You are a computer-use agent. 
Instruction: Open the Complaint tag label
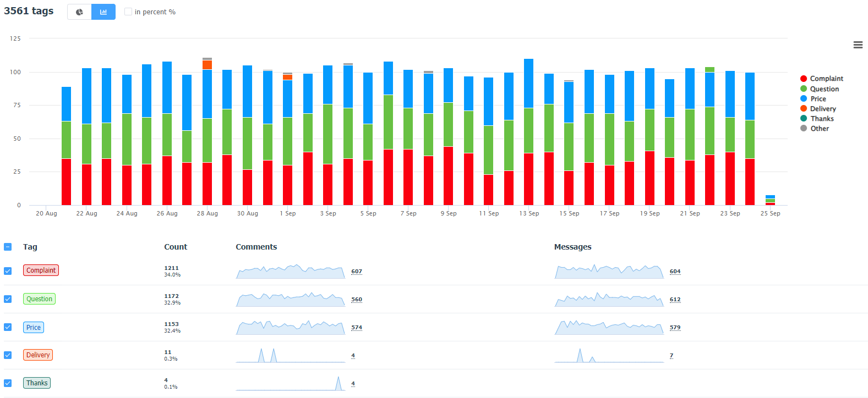tap(41, 270)
